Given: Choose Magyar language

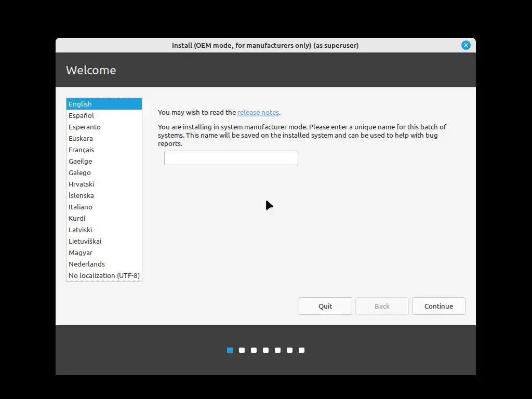Looking at the screenshot, I should [104, 253].
